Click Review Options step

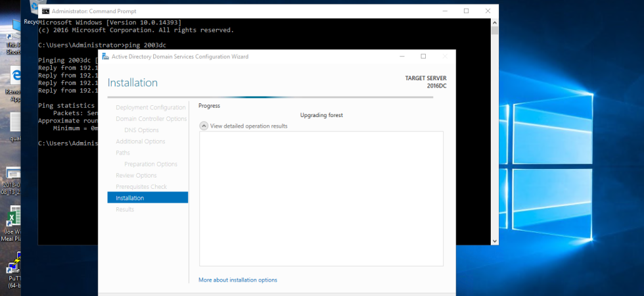click(137, 175)
